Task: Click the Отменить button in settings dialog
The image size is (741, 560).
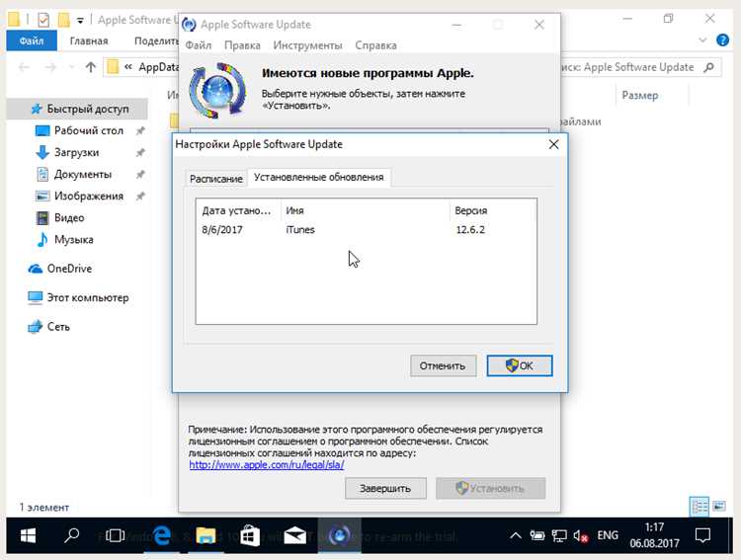Action: click(x=443, y=365)
